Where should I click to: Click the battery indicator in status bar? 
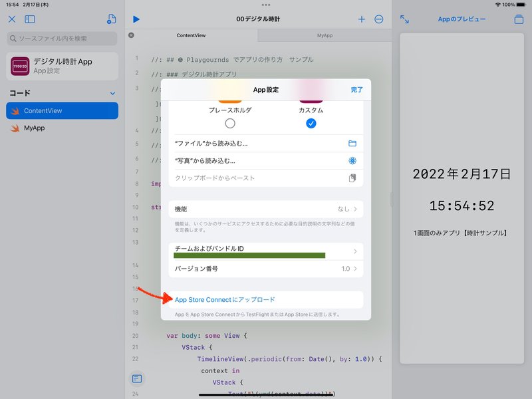pos(521,5)
